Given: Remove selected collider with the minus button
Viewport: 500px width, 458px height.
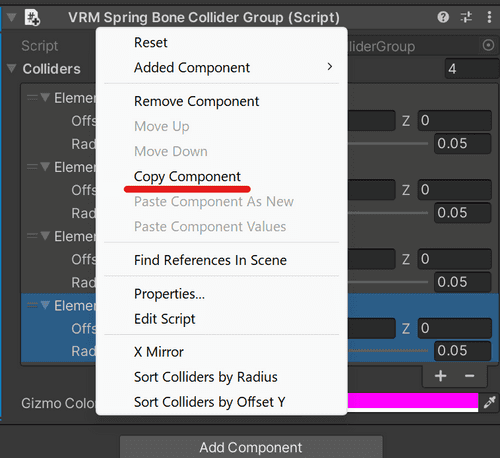Looking at the screenshot, I should (469, 376).
